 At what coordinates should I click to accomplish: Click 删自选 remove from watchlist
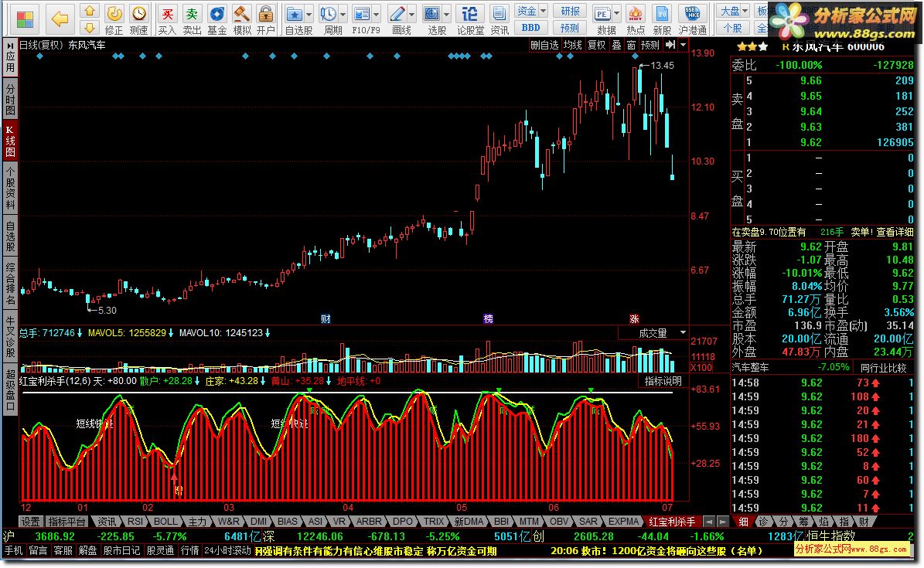click(544, 45)
